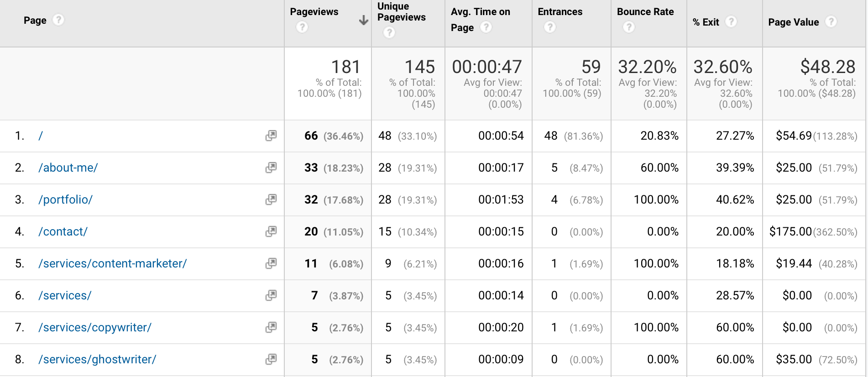Open the /services/copywriter/ page link
The width and height of the screenshot is (868, 377).
(94, 327)
